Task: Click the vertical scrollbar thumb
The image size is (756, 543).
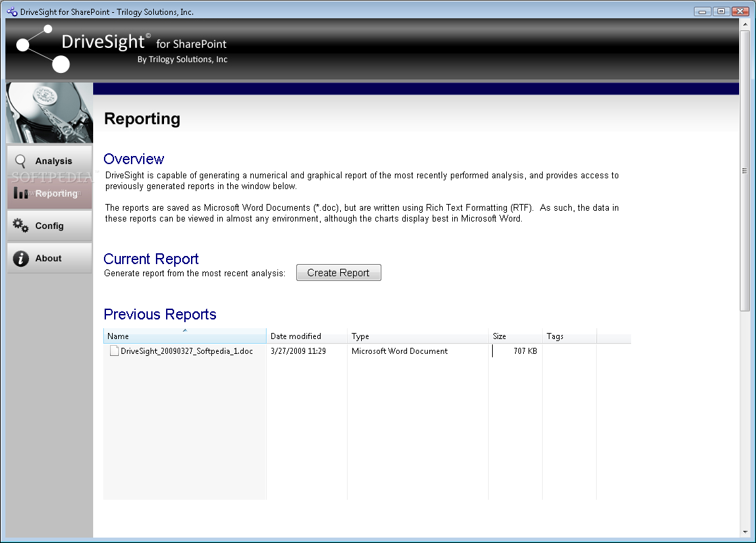Action: click(745, 170)
